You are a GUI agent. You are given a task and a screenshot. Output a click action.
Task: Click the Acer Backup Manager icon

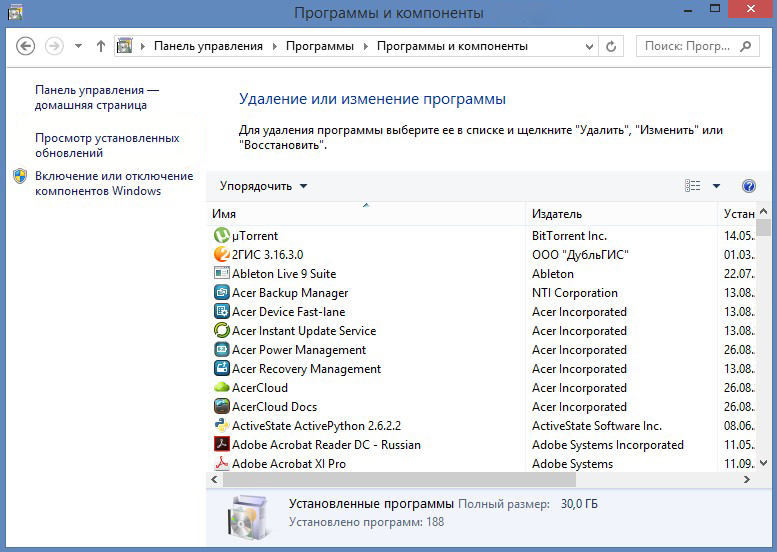point(222,292)
